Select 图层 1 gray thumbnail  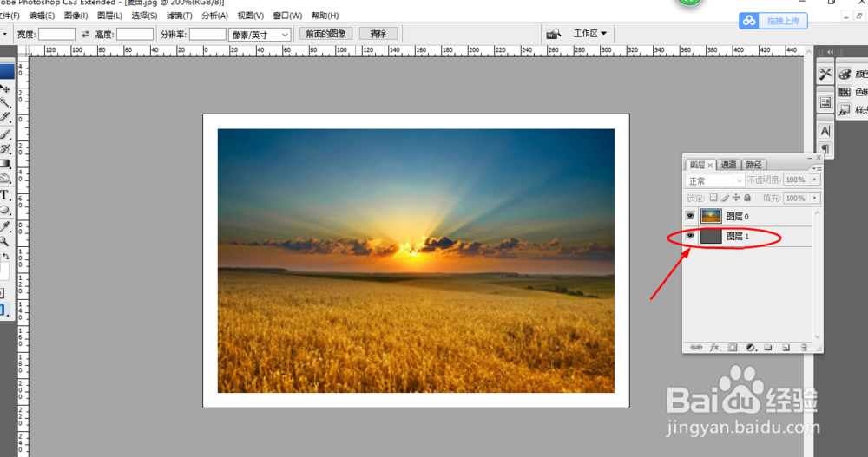[x=711, y=236]
